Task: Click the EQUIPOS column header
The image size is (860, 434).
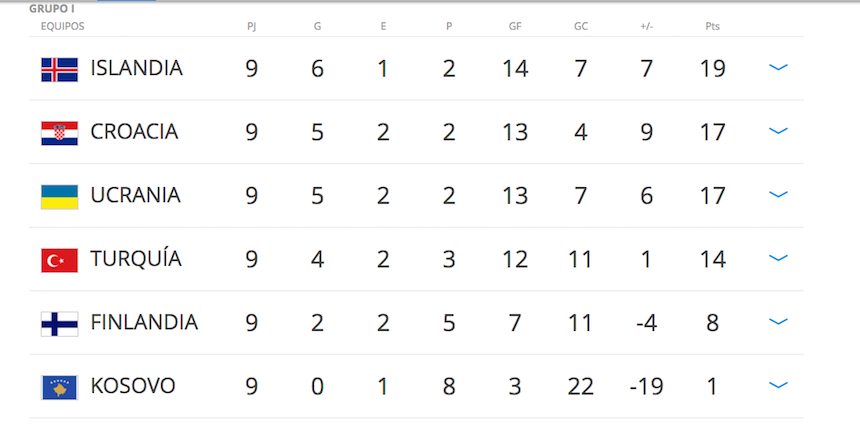Action: coord(62,26)
